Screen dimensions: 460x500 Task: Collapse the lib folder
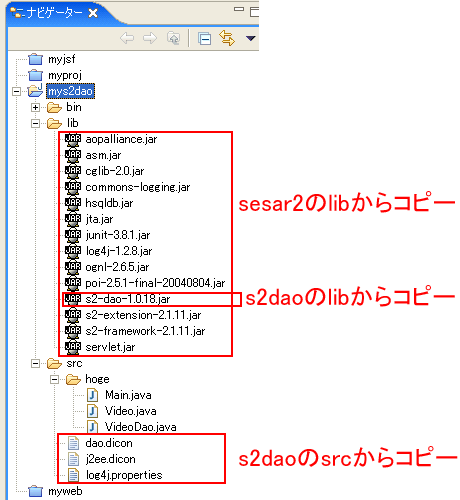tap(35, 123)
